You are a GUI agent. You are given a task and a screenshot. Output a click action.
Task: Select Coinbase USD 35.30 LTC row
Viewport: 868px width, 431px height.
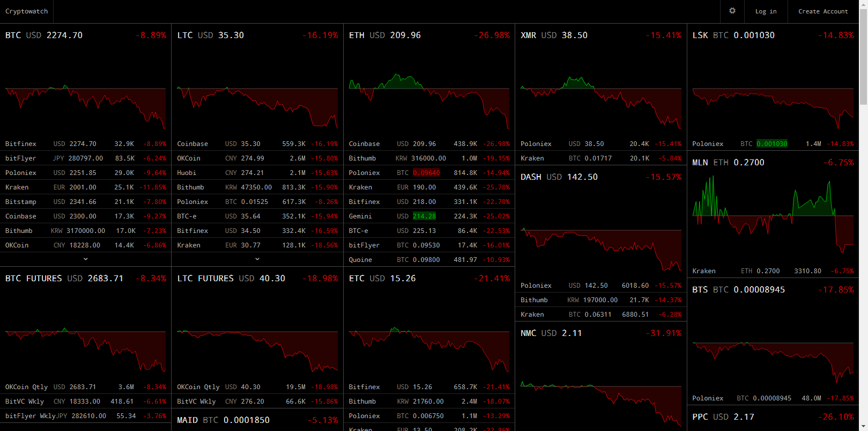point(257,144)
